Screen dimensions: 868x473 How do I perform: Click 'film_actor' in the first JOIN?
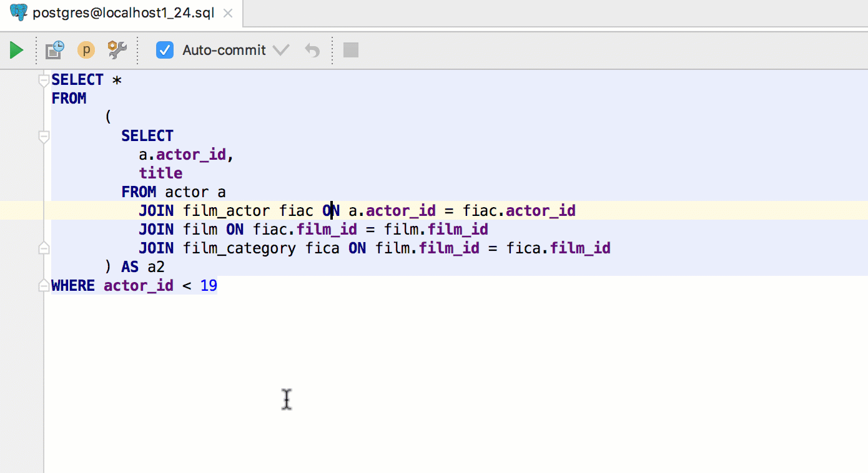tap(227, 211)
